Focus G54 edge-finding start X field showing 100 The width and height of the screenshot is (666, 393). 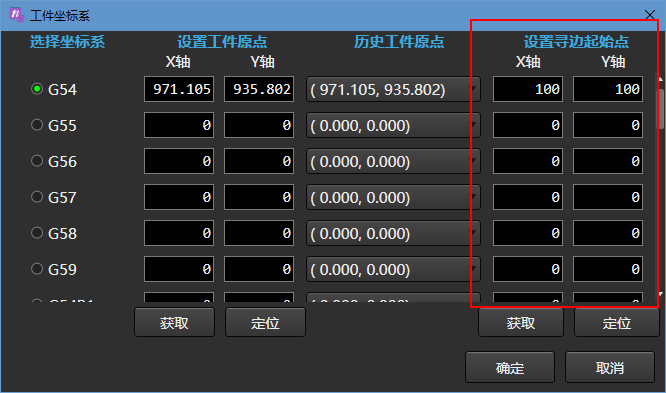click(x=528, y=89)
